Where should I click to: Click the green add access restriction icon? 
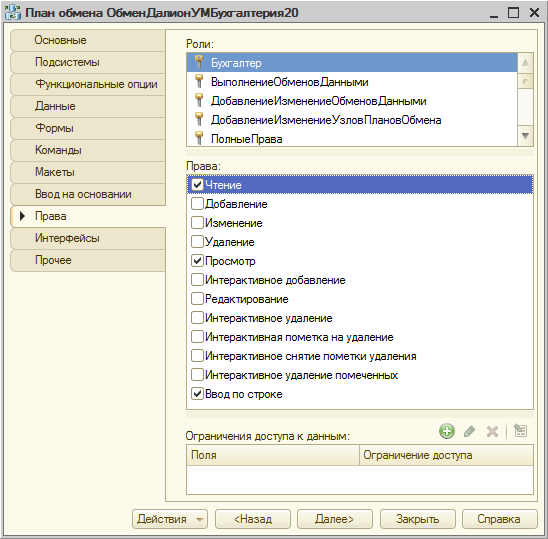click(447, 431)
